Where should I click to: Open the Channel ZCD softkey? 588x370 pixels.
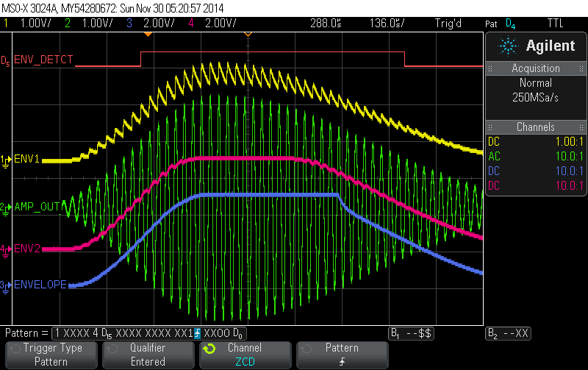[x=245, y=355]
